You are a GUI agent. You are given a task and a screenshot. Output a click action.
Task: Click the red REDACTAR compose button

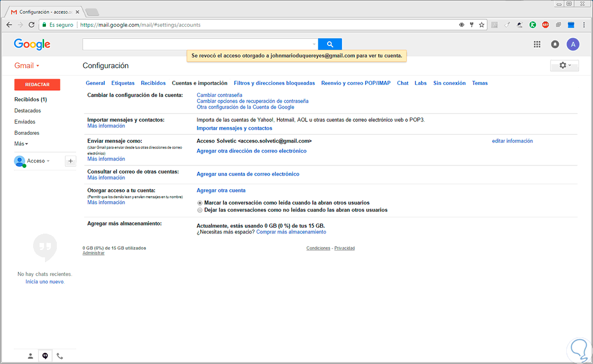[x=37, y=84]
